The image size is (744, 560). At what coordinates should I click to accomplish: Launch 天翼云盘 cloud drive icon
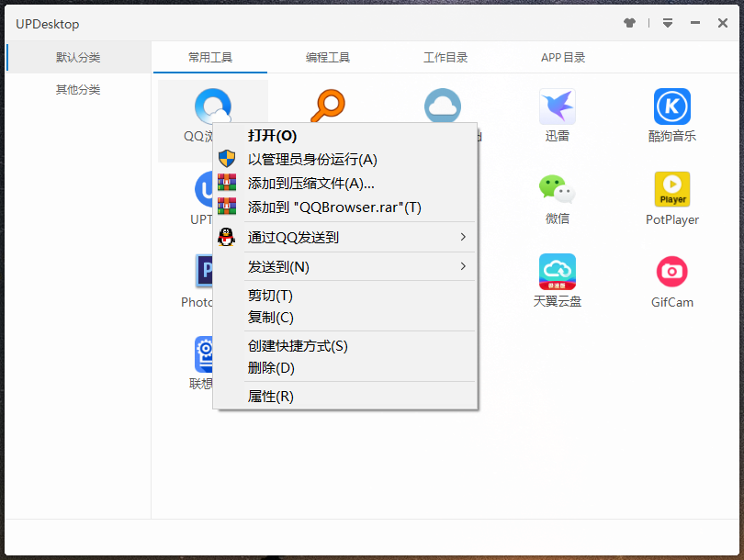pyautogui.click(x=557, y=272)
